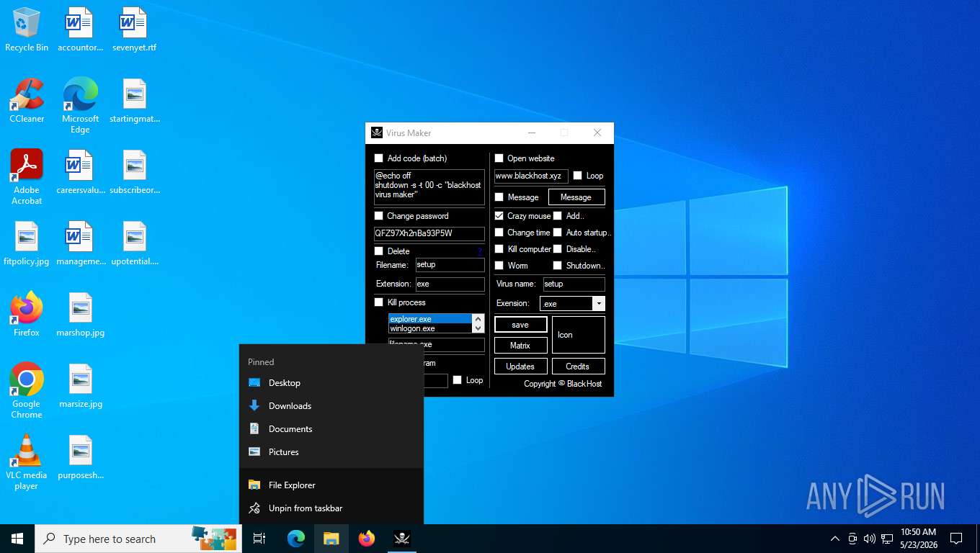980x553 pixels.
Task: Launch Edge from the taskbar
Action: [x=296, y=539]
